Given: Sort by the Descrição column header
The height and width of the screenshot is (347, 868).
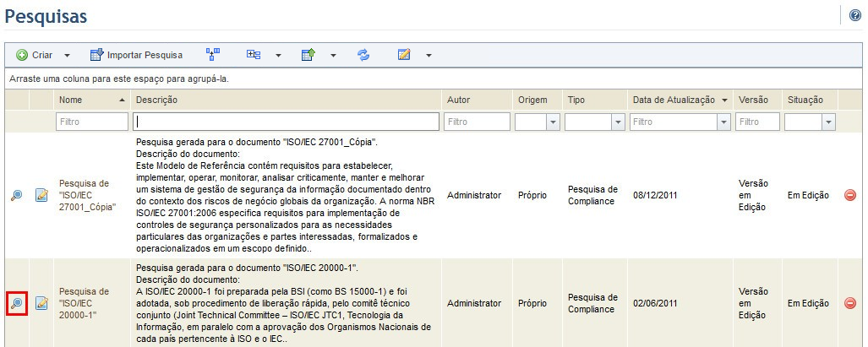Looking at the screenshot, I should (x=287, y=100).
